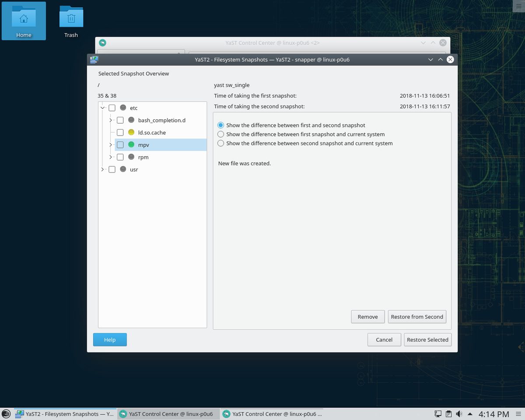Click the 'Selected Snapshot Overview' heading

pyautogui.click(x=133, y=73)
